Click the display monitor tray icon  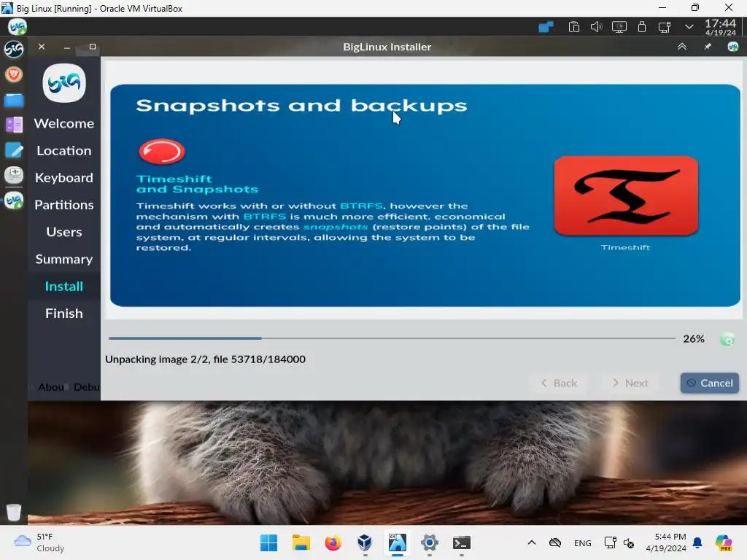pyautogui.click(x=619, y=27)
